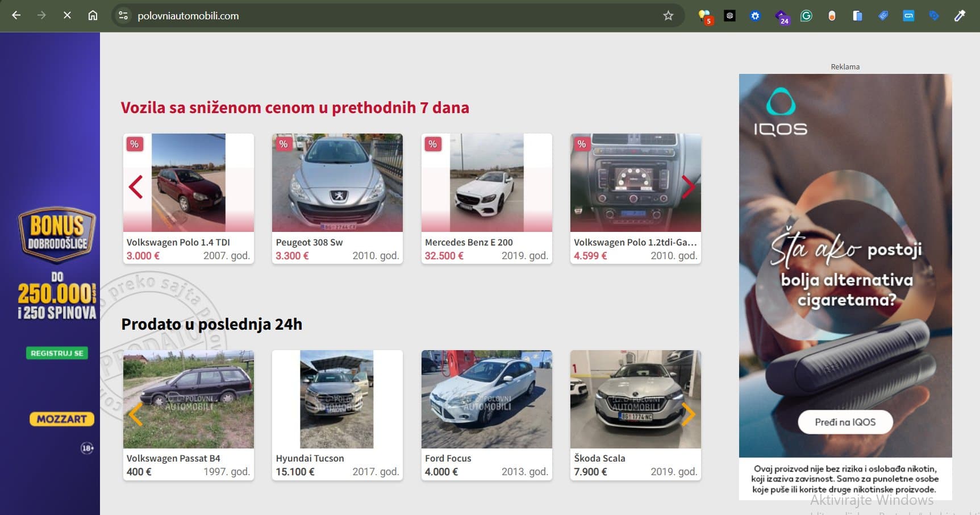Show previous sold cars with orange left arrow
The height and width of the screenshot is (515, 980).
135,414
